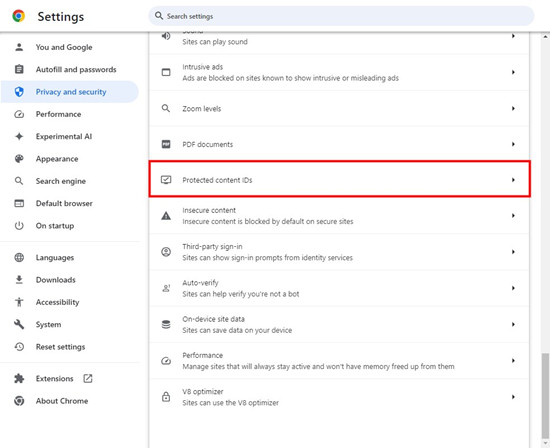
Task: Click the history icon for Reset settings
Action: (x=19, y=347)
